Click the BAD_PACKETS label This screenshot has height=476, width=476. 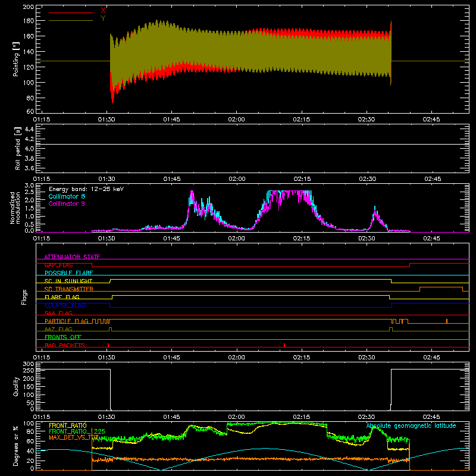[65, 345]
